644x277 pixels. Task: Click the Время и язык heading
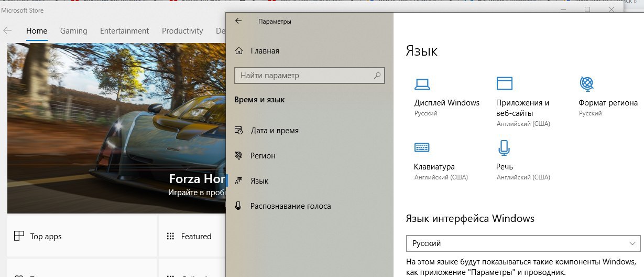(x=260, y=100)
